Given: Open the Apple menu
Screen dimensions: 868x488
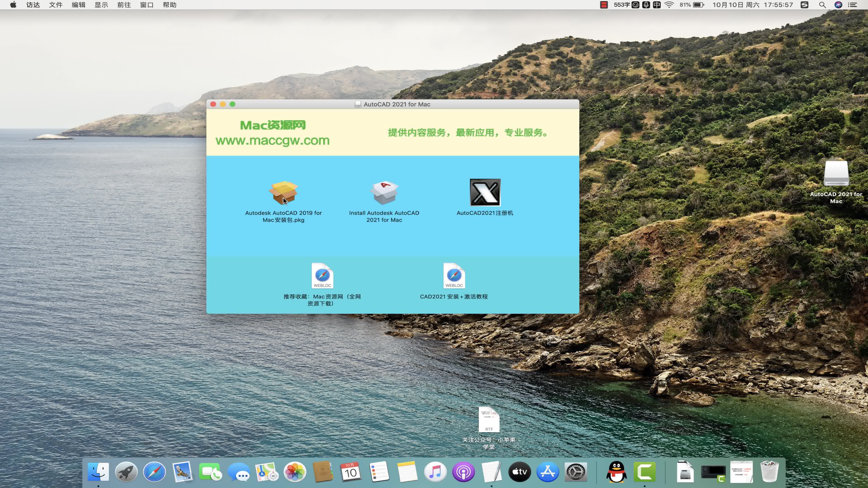Looking at the screenshot, I should [x=13, y=5].
